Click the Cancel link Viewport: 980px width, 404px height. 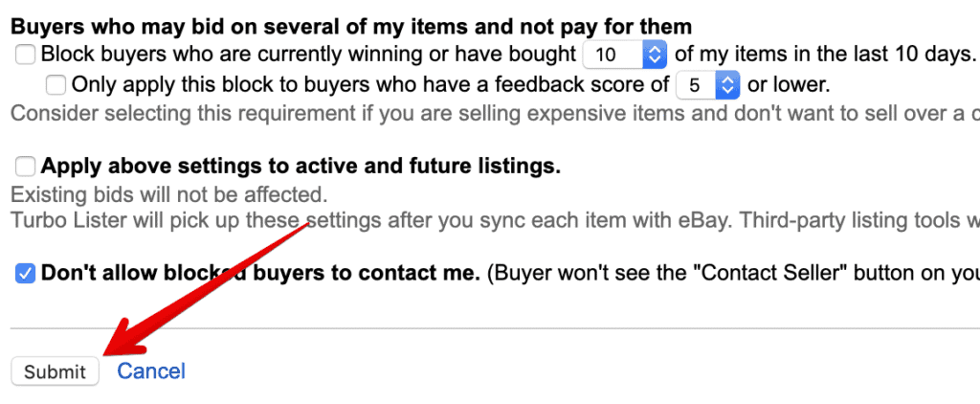[151, 370]
